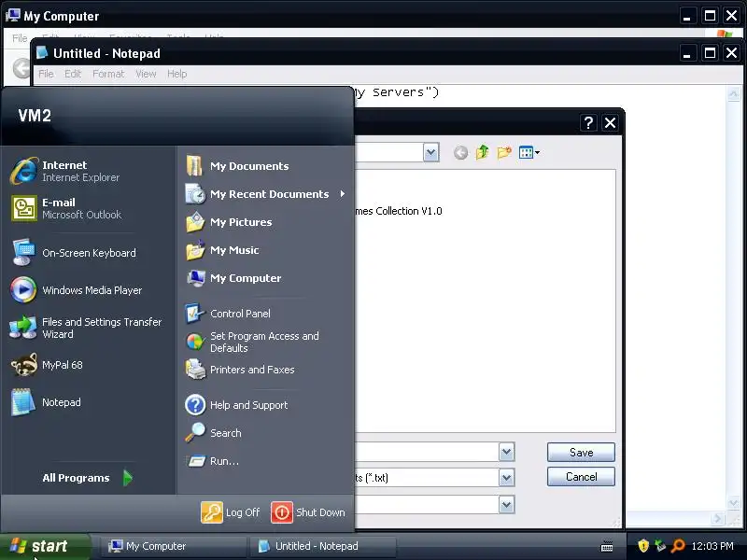Open the Views menu dropdown in Save dialog
The height and width of the screenshot is (560, 747).
[x=529, y=152]
